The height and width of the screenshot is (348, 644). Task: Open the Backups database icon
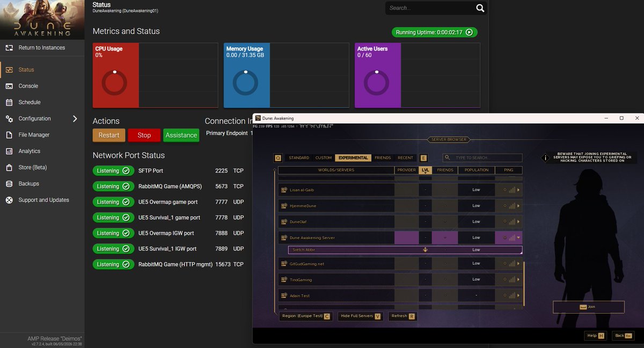[x=9, y=184]
